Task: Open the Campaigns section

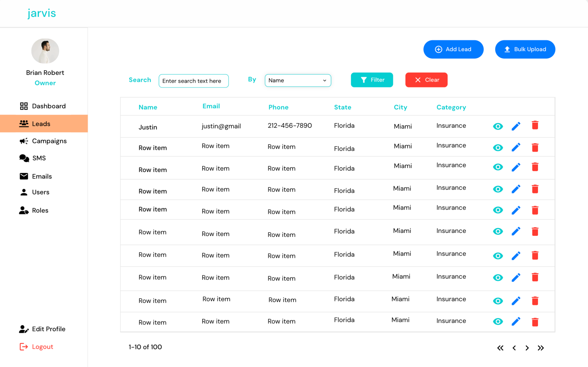Action: tap(44, 141)
